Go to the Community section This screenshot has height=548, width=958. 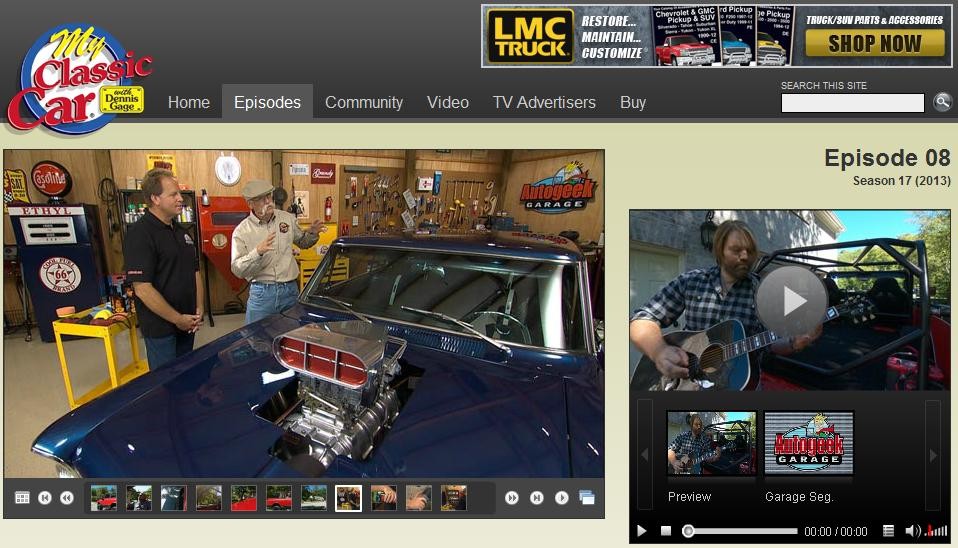pos(364,102)
